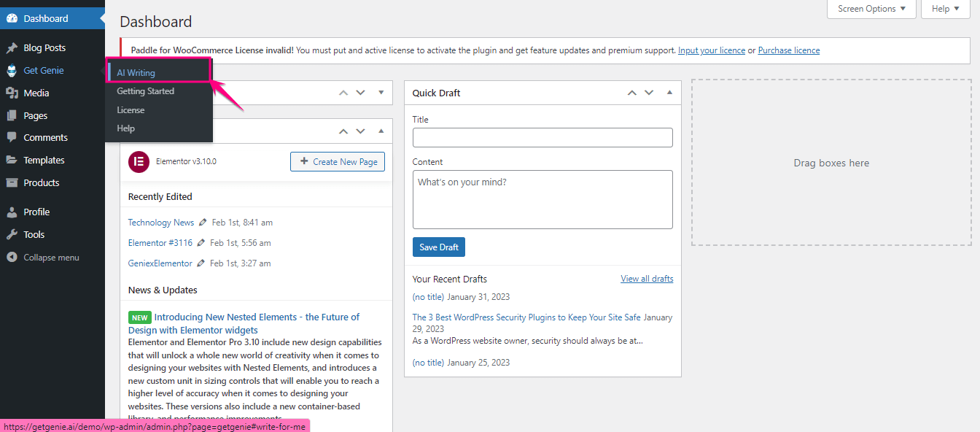Click the Elementor logo icon
The height and width of the screenshot is (432, 980).
point(139,161)
